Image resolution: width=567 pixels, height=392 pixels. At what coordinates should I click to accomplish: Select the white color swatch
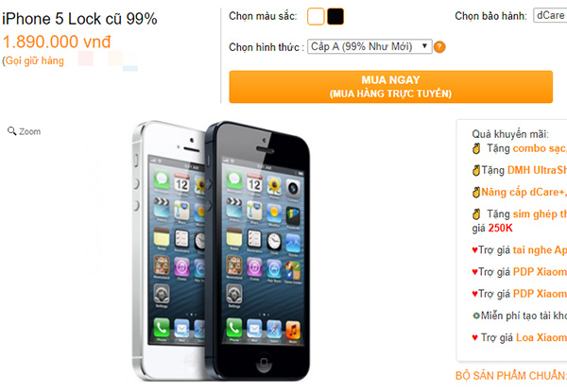(316, 17)
